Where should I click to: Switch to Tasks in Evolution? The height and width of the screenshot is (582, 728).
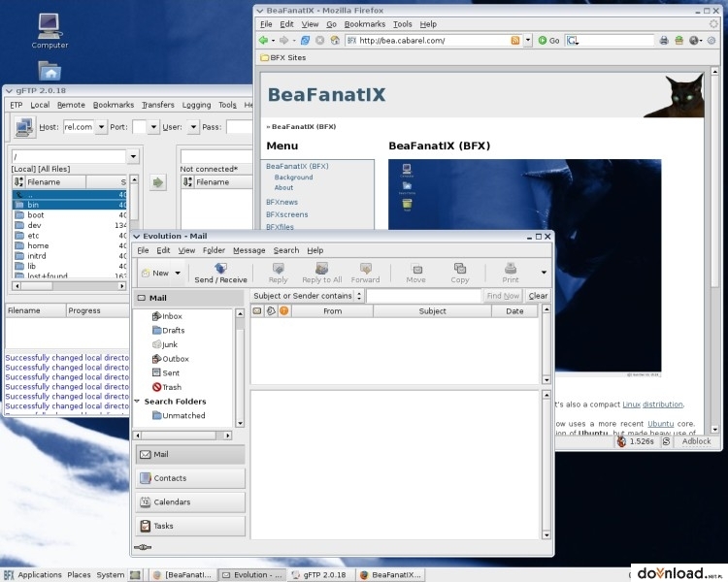[x=190, y=526]
